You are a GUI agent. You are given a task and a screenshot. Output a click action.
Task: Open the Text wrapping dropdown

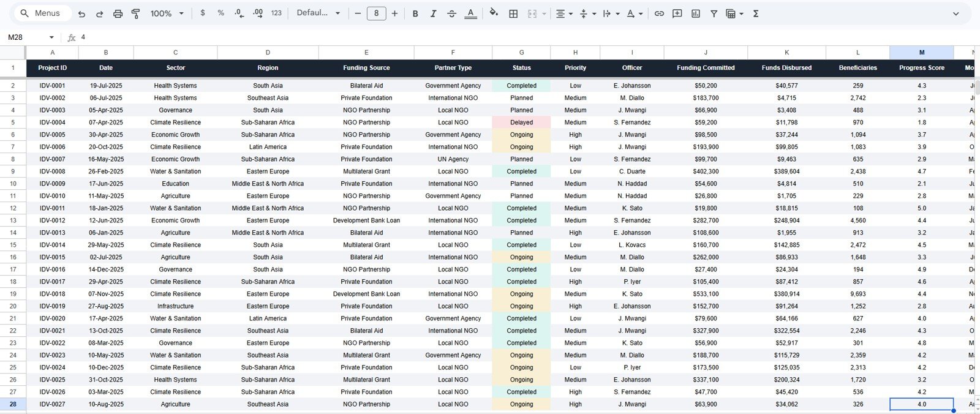(x=611, y=13)
